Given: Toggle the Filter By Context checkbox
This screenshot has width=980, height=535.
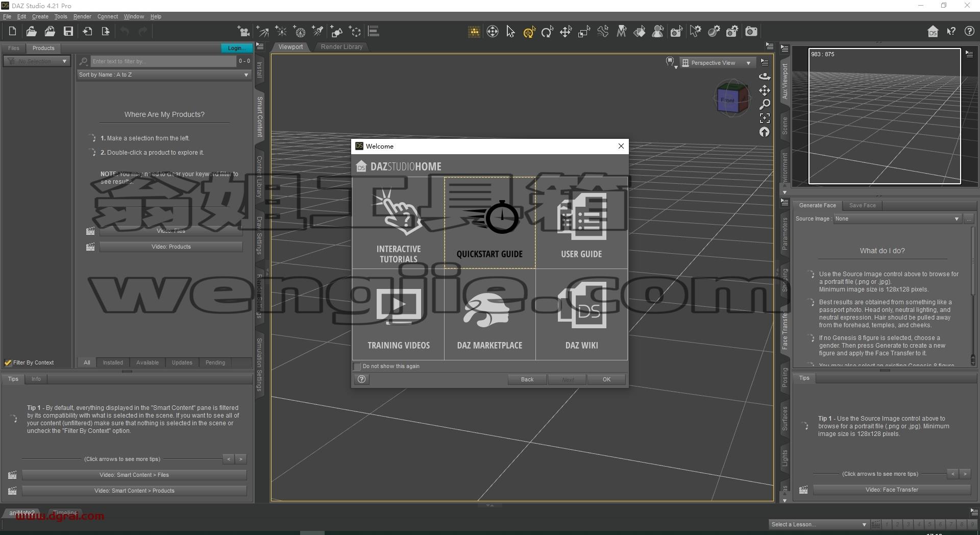Looking at the screenshot, I should 8,363.
